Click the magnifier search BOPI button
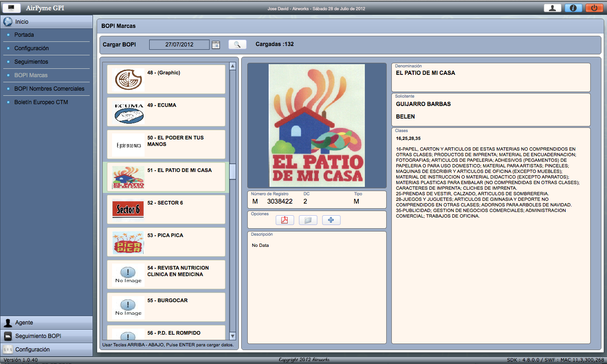This screenshot has width=607, height=364. pyautogui.click(x=237, y=45)
